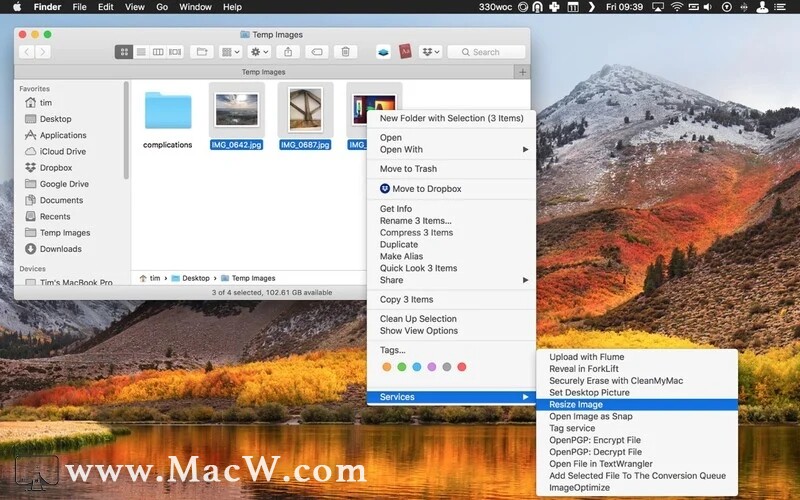Choose Rename 3 Items...
This screenshot has width=800, height=500.
click(452, 221)
